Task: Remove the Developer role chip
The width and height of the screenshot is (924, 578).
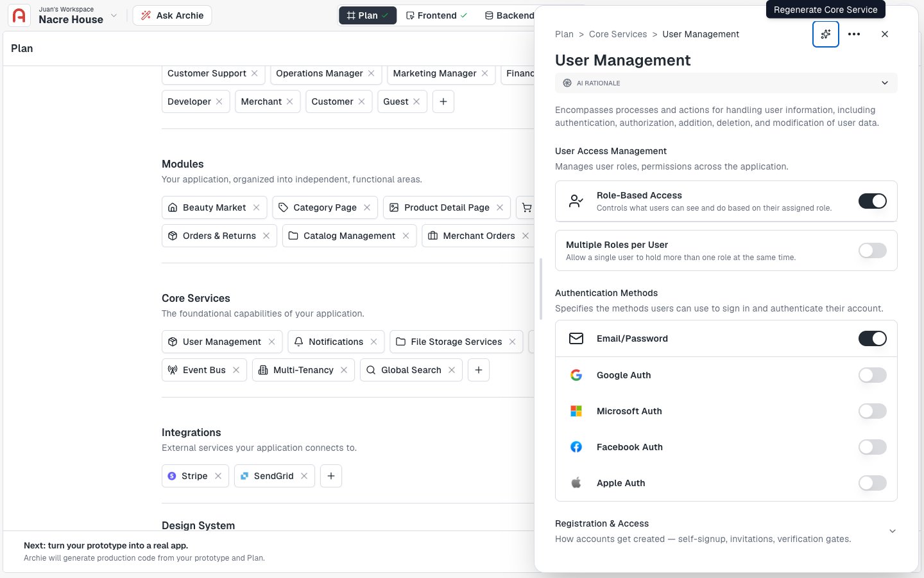Action: click(x=219, y=101)
